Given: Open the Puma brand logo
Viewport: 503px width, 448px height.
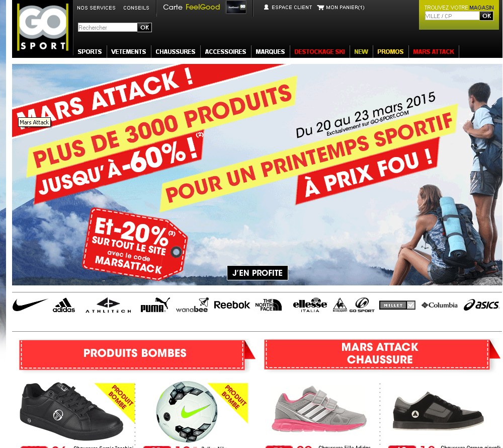Looking at the screenshot, I should click(155, 305).
